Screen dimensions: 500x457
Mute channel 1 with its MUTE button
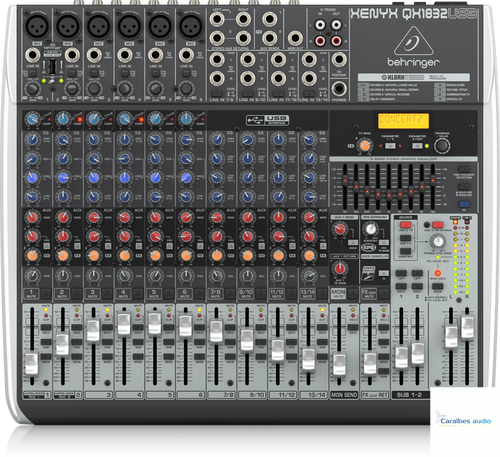46,293
